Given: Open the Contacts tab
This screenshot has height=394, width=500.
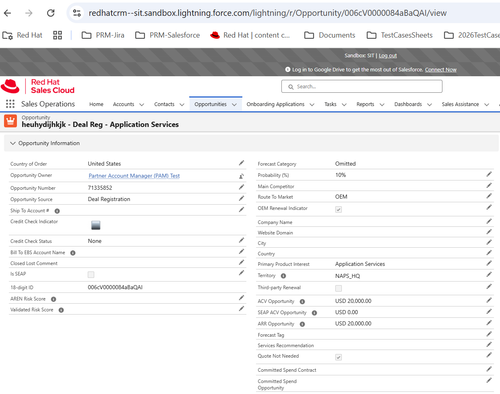Looking at the screenshot, I should [x=164, y=104].
